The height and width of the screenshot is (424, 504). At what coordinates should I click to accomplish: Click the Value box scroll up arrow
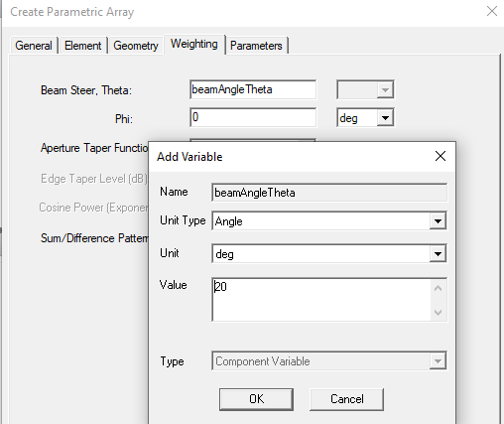tap(439, 288)
